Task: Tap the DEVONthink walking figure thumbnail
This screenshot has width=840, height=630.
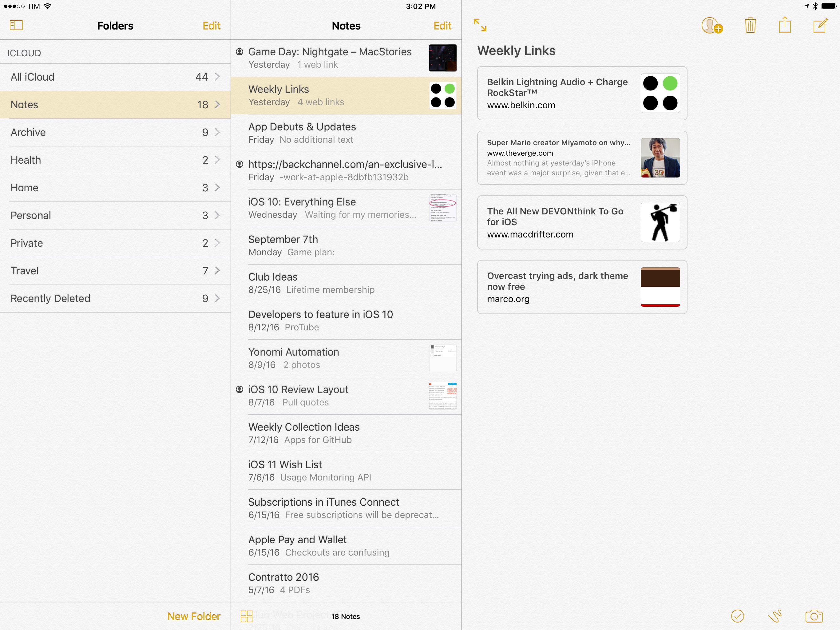Action: [x=660, y=222]
